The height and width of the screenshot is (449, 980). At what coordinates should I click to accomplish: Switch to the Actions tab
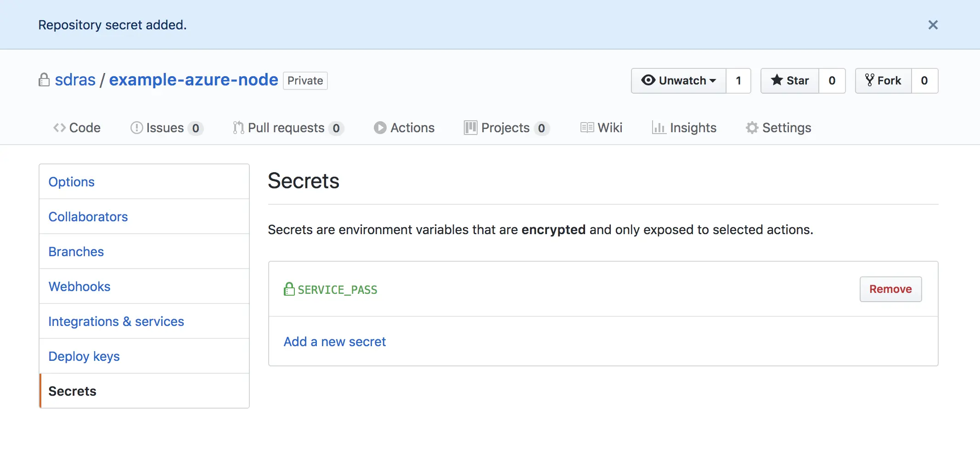click(404, 128)
